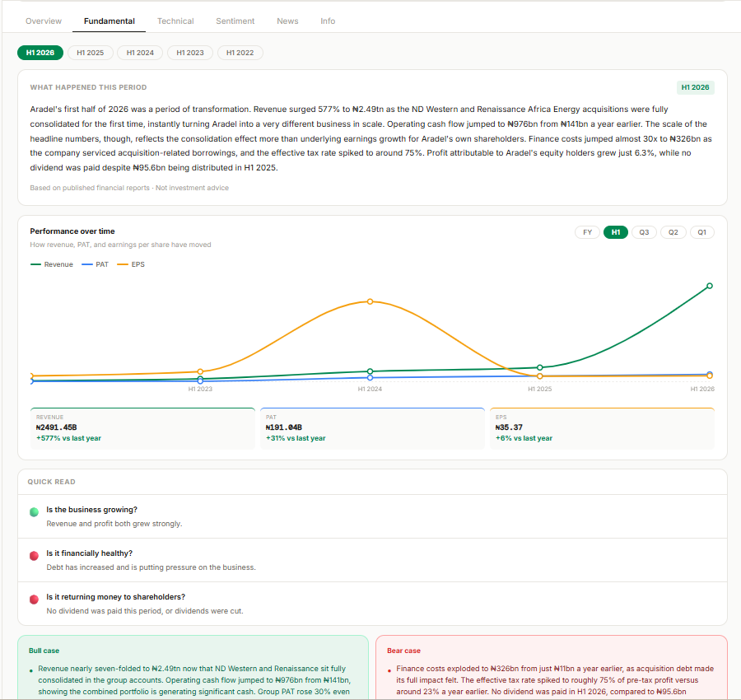Select the H1 chart interval
This screenshot has height=700, width=741.
tap(616, 232)
